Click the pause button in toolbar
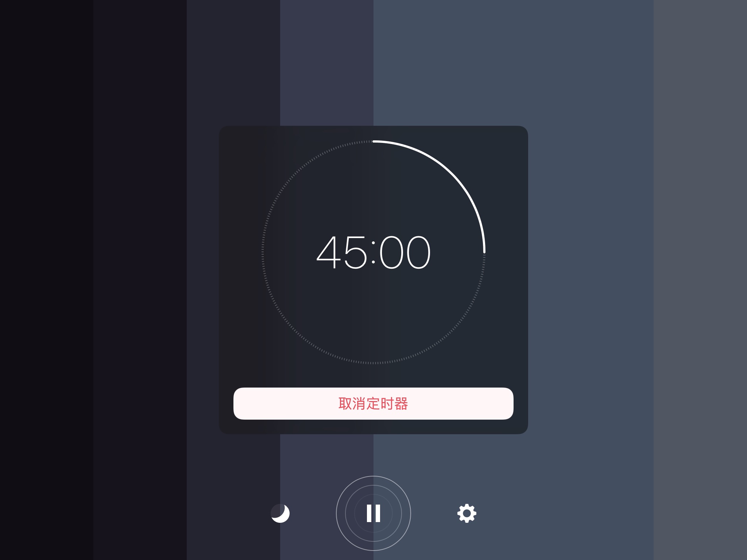 coord(373,513)
